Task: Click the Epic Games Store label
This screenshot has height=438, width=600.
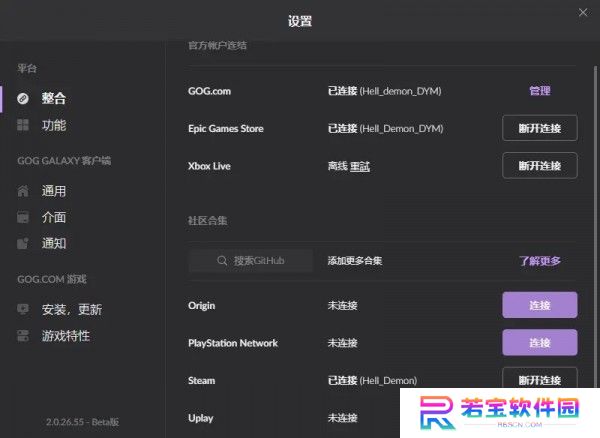Action: pyautogui.click(x=226, y=129)
